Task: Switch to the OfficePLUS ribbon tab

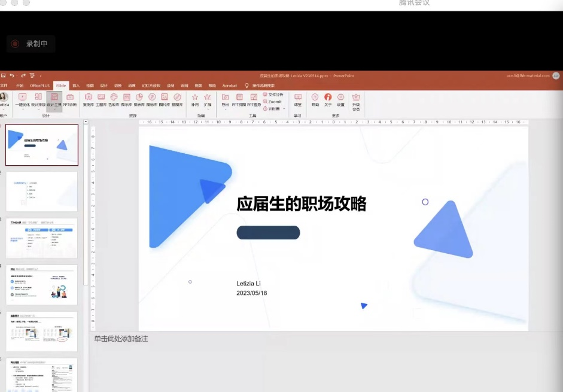Action: click(40, 86)
